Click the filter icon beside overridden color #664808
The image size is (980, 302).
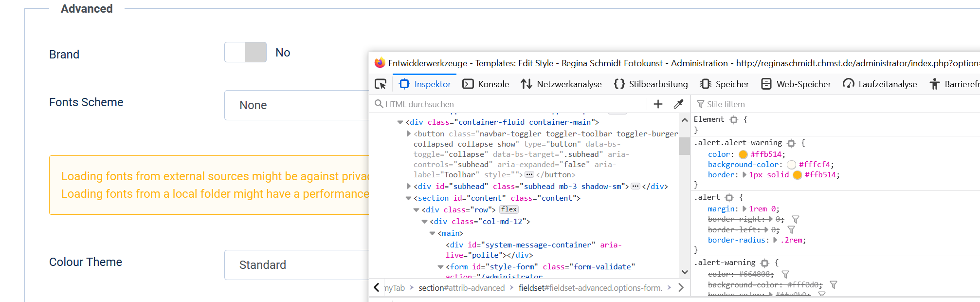(785, 275)
